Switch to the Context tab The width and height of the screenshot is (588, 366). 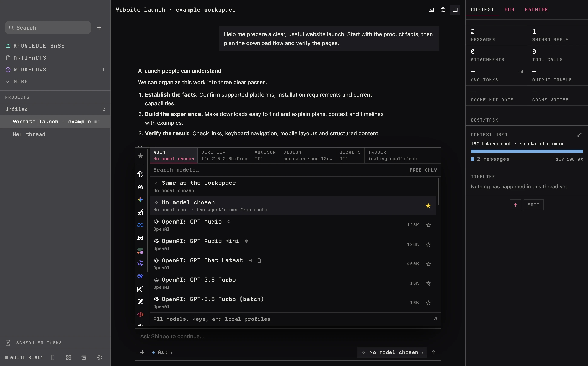(482, 9)
